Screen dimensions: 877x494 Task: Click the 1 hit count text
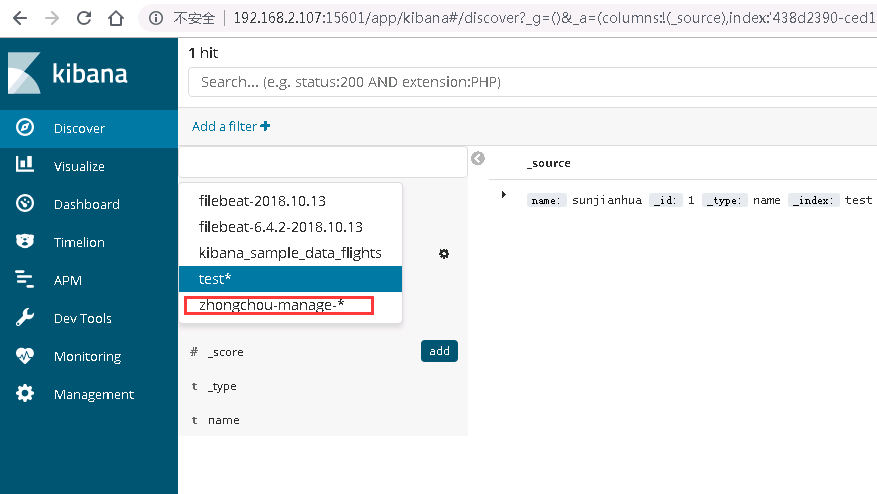203,53
